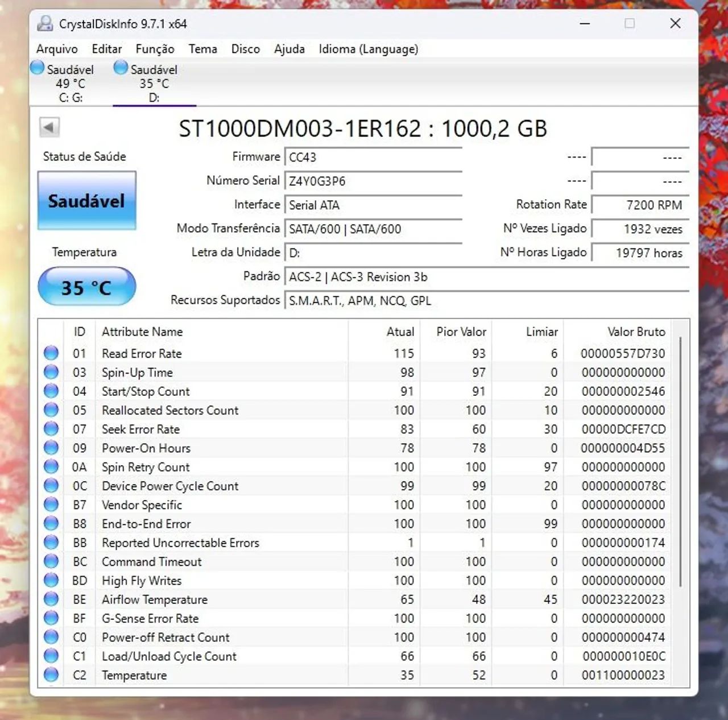Click raw value 00000557D730
Screen dimensions: 728x720
[623, 353]
